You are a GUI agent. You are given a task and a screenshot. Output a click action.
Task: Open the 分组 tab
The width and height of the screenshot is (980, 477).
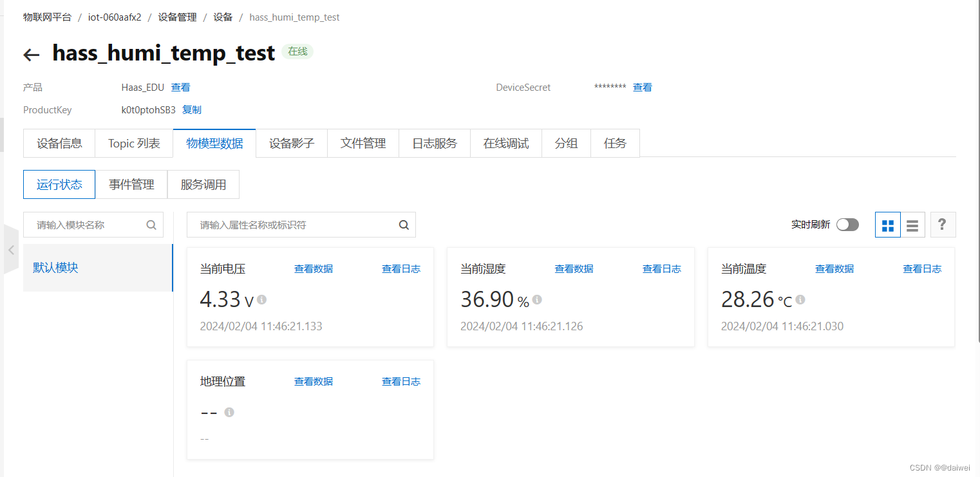click(566, 144)
